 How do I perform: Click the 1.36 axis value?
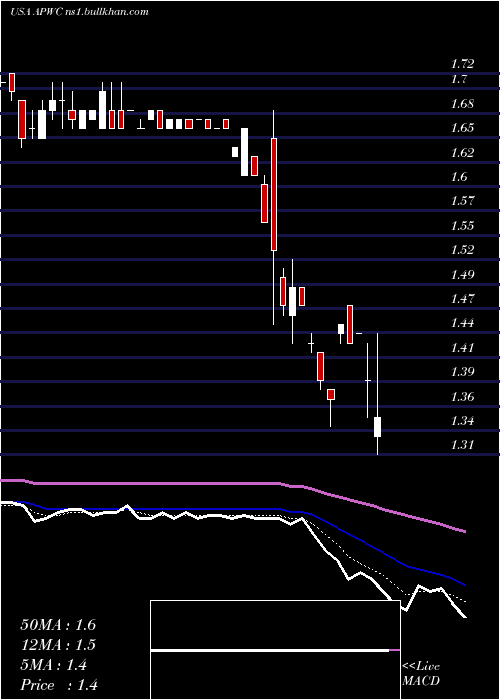[x=462, y=396]
